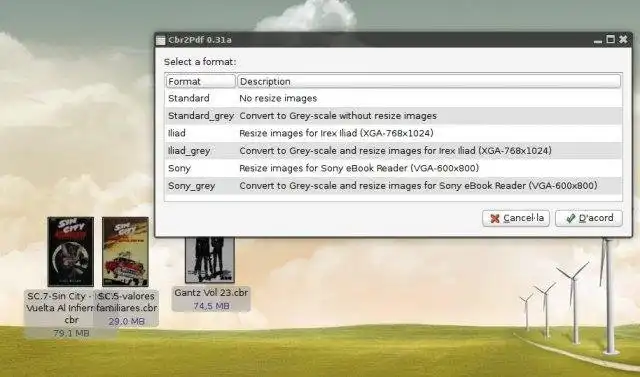This screenshot has height=377, width=640.
Task: Click 'Resize images for Sony eBook Reader' description
Action: pyautogui.click(x=359, y=169)
